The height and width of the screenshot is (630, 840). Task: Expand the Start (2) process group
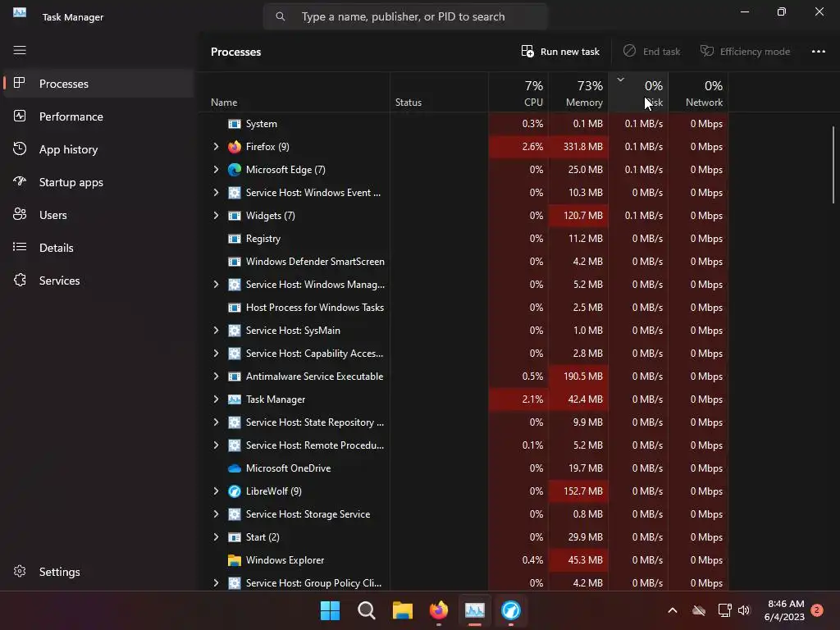(x=216, y=537)
